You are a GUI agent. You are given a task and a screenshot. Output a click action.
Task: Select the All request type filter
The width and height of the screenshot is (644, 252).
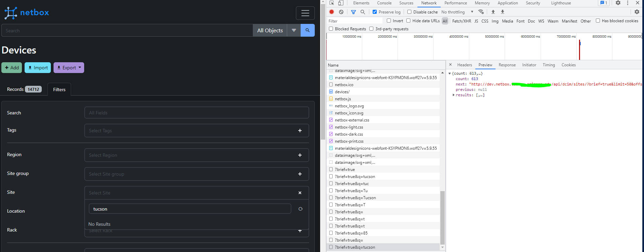point(445,21)
